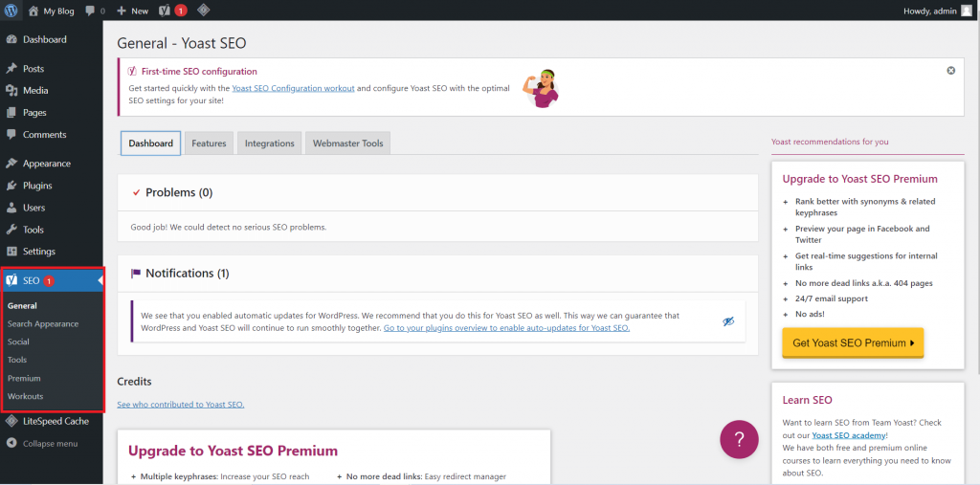Click '24/7 email support' list item
980x485 pixels.
tap(832, 298)
